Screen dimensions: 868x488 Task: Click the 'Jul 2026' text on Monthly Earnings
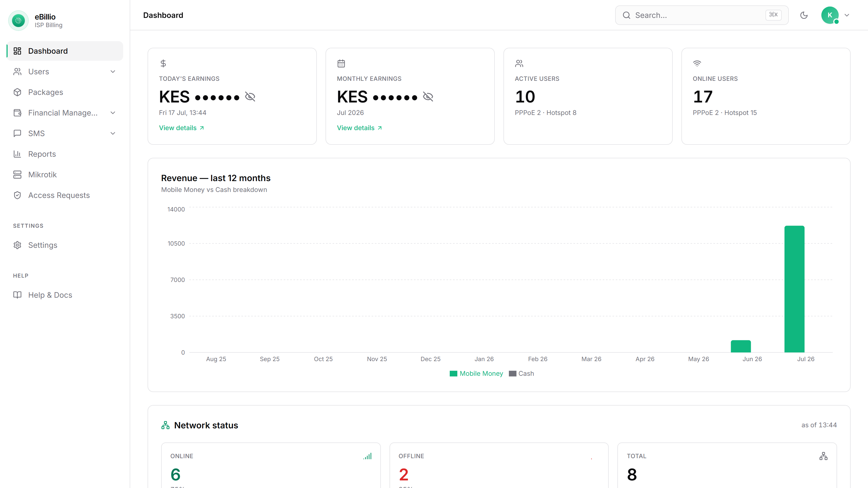coord(350,113)
